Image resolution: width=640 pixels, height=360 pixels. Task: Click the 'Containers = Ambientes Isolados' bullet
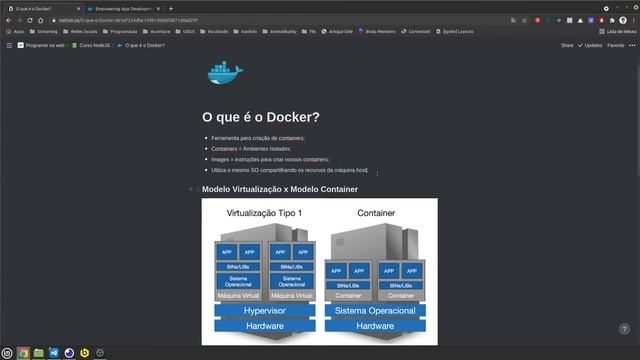(x=251, y=149)
